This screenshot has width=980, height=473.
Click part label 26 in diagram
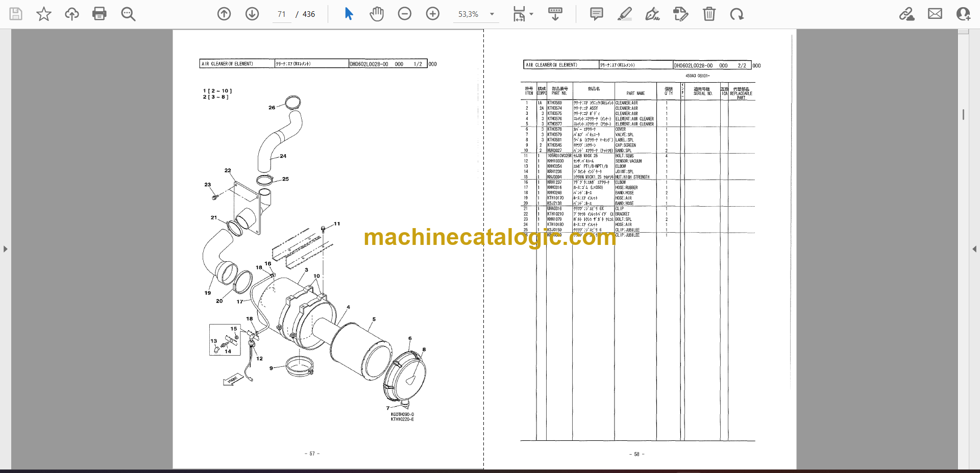(x=272, y=108)
